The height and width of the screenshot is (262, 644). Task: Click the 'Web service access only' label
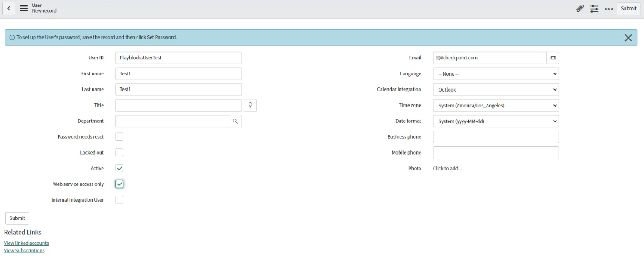coord(78,184)
